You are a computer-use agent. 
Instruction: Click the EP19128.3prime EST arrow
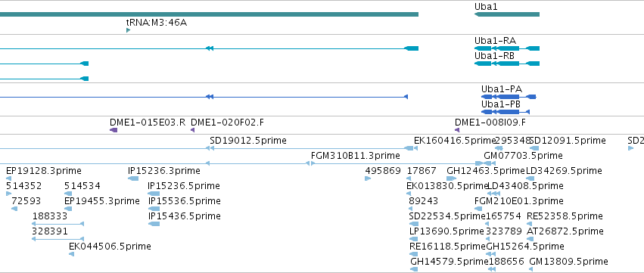(8, 178)
